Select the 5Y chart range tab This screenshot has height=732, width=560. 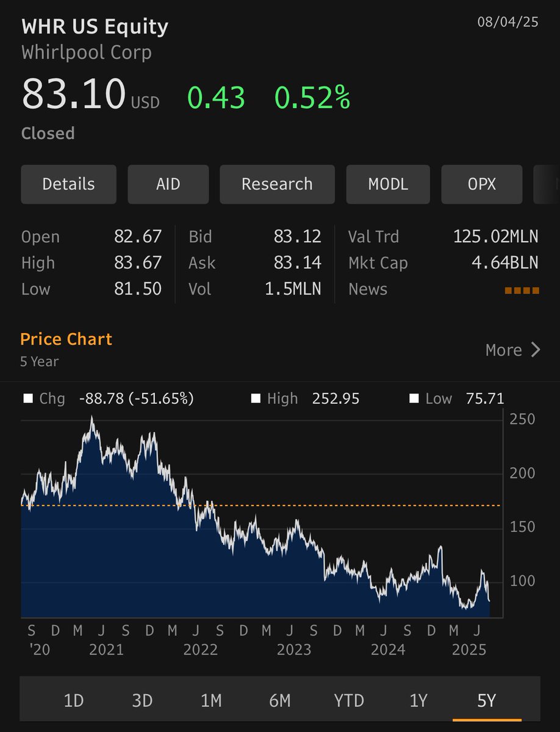487,701
